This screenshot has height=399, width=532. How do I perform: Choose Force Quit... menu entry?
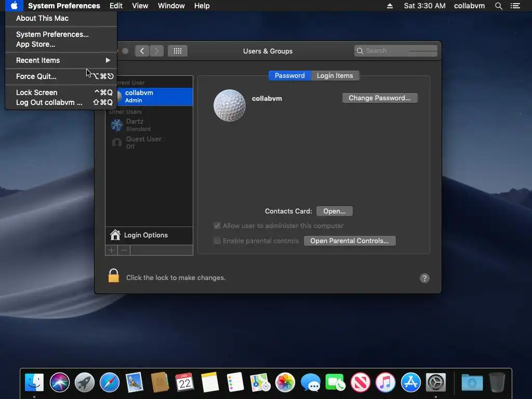click(x=61, y=76)
